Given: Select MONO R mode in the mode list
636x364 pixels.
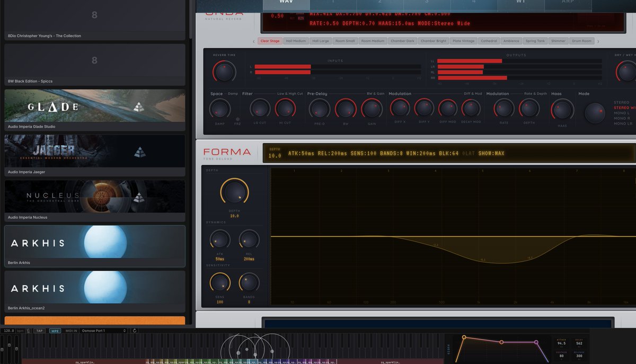Looking at the screenshot, I should (x=622, y=118).
